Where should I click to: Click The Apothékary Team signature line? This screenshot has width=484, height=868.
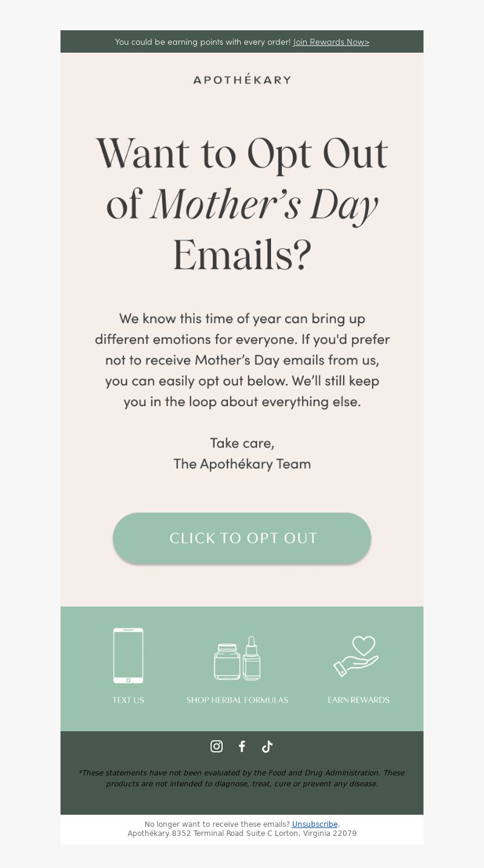[242, 464]
